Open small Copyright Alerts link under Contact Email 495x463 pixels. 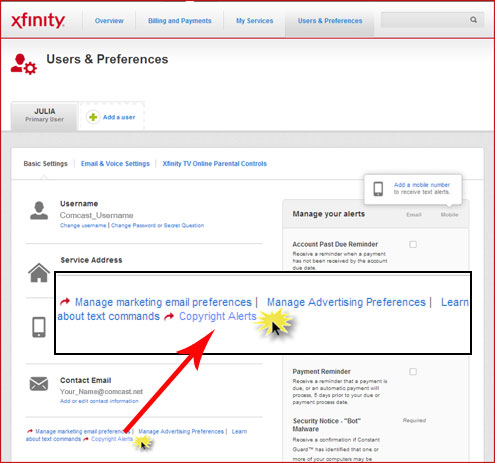pyautogui.click(x=112, y=439)
